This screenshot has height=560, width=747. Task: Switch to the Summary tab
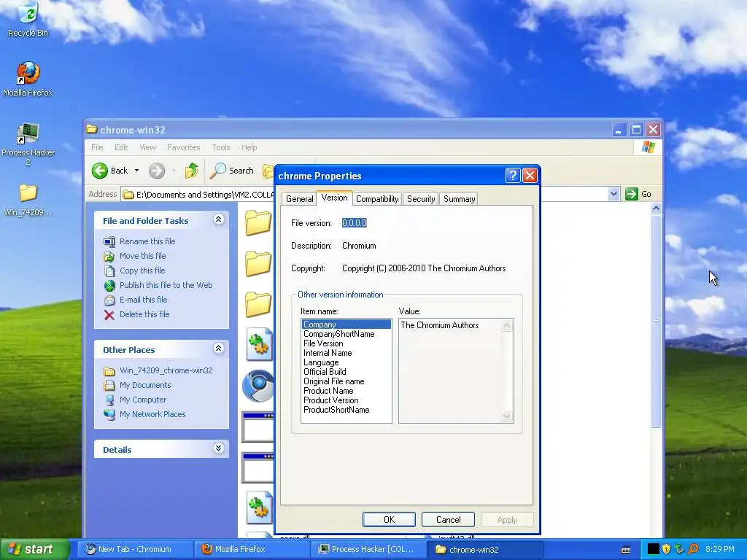point(459,199)
